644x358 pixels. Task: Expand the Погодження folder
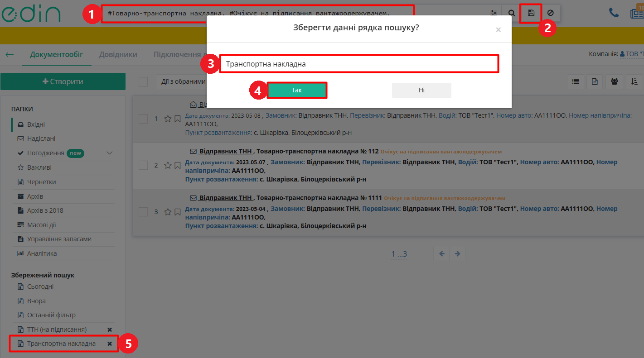tap(109, 153)
